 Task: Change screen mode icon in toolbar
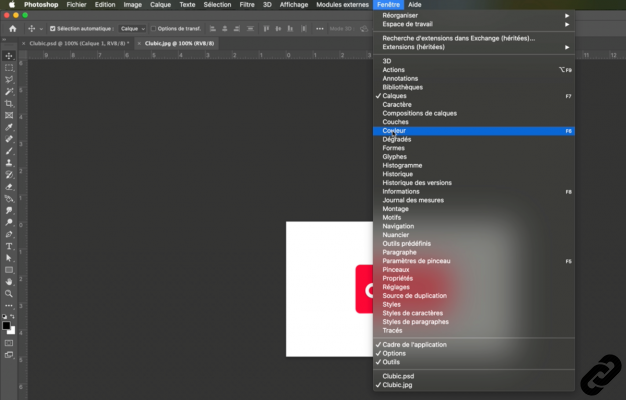coord(9,355)
